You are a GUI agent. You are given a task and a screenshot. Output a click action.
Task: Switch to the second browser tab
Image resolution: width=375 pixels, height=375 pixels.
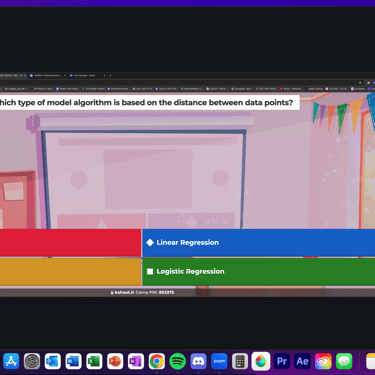[48, 76]
